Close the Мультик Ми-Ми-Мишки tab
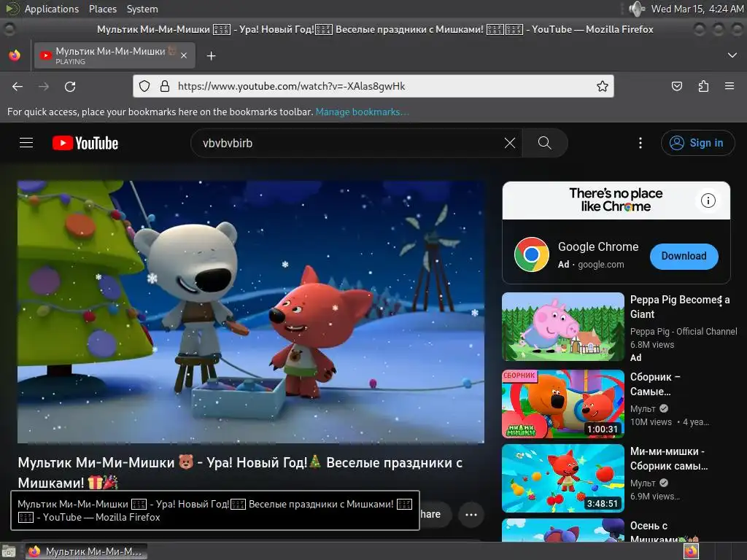This screenshot has height=560, width=747. 184,55
